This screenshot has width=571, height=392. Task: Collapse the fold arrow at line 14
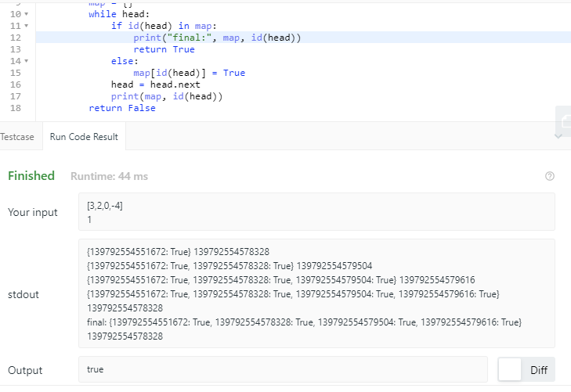click(x=26, y=61)
